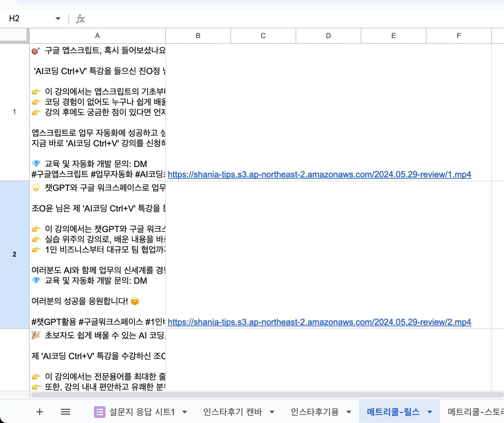
Task: Select column C header
Action: (x=263, y=36)
